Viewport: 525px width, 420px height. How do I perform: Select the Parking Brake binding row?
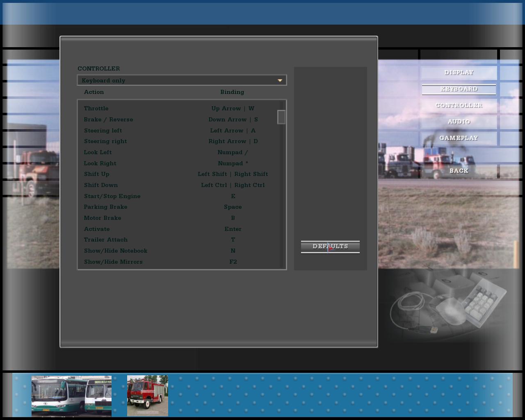[x=179, y=207]
